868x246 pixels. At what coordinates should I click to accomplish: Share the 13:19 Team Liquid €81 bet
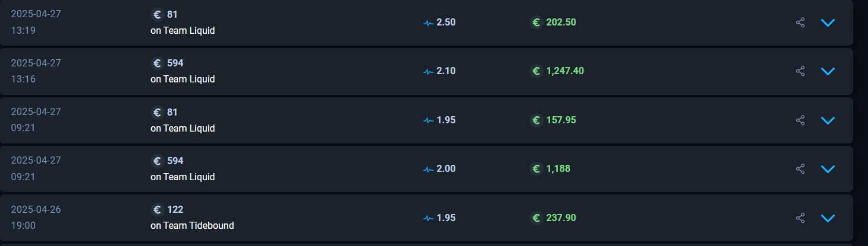(800, 23)
